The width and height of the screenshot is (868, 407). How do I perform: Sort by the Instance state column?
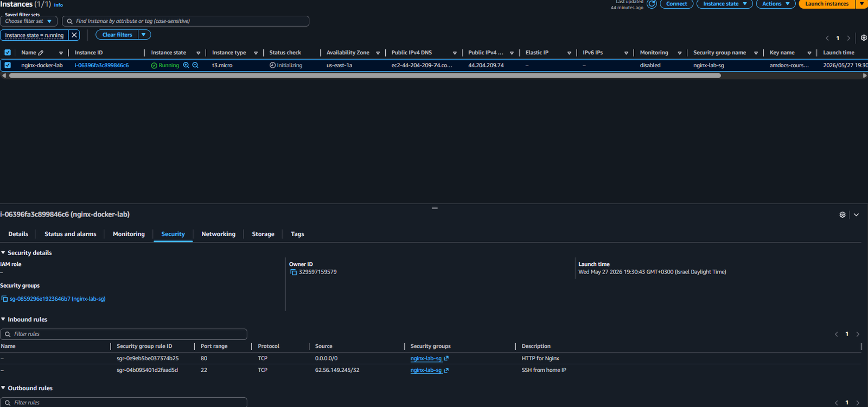[x=198, y=53]
